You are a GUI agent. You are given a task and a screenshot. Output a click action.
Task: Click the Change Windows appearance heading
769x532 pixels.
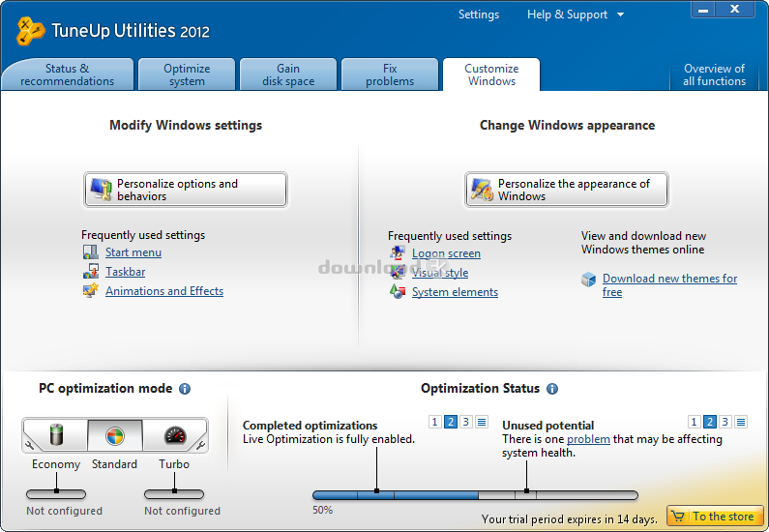[567, 125]
